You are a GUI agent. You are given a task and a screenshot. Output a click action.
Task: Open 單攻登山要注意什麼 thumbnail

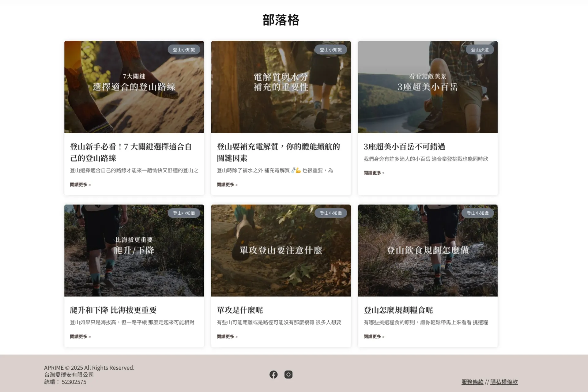tap(281, 266)
